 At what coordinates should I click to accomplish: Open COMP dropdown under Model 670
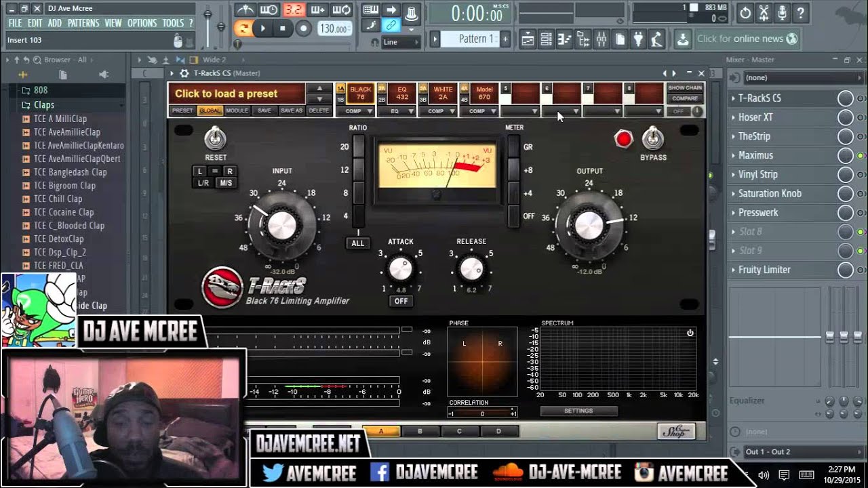pos(480,111)
